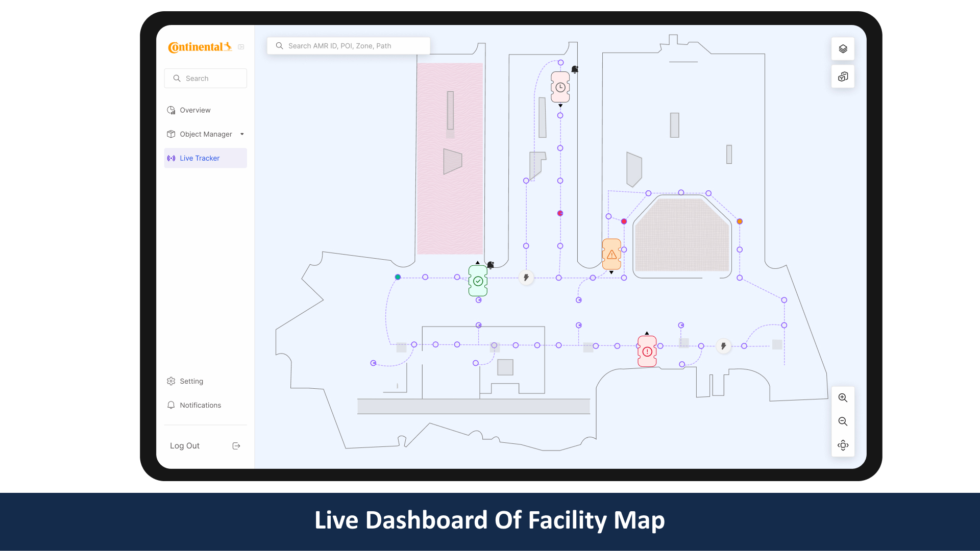Select the pink clock waiting AMR robot

(560, 87)
